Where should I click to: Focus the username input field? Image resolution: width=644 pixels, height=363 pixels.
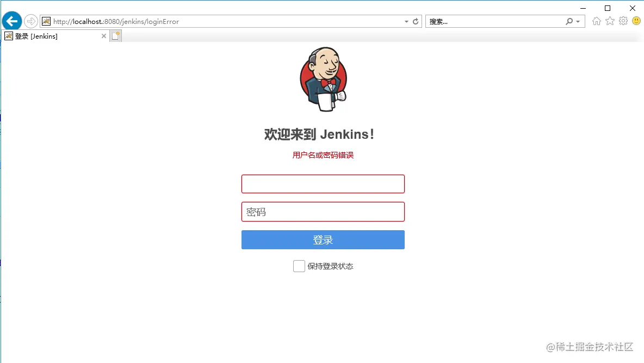pos(323,184)
